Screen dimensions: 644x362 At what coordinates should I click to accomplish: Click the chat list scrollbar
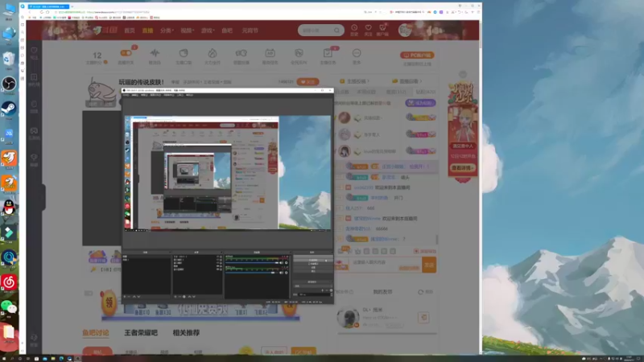point(436,239)
